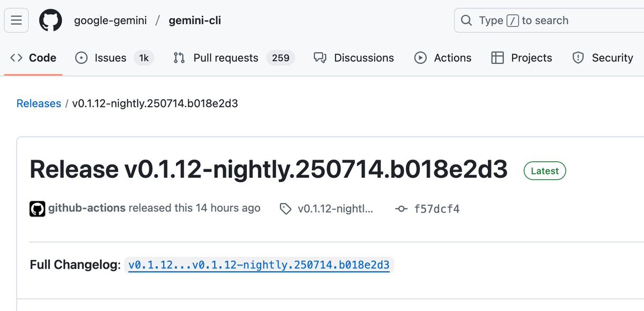Click the Release v0.1.12-nightly.250714.b018e2d3 heading

268,169
